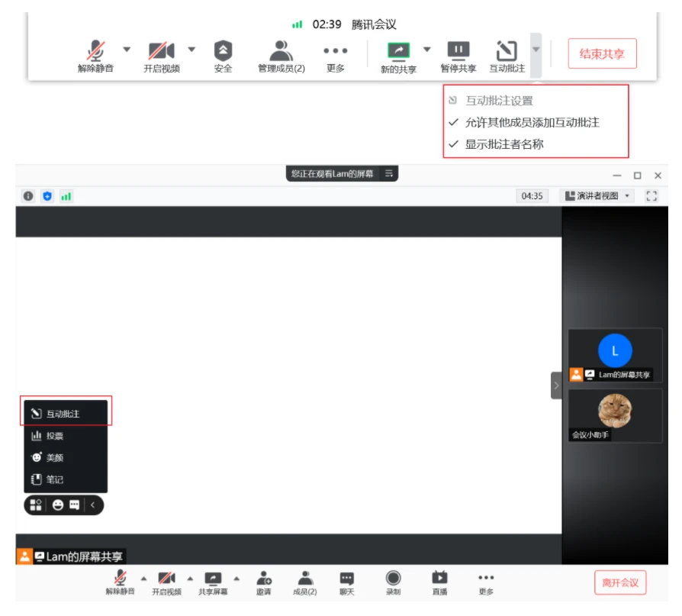Click the meeting info icon
The width and height of the screenshot is (682, 616).
pyautogui.click(x=28, y=196)
